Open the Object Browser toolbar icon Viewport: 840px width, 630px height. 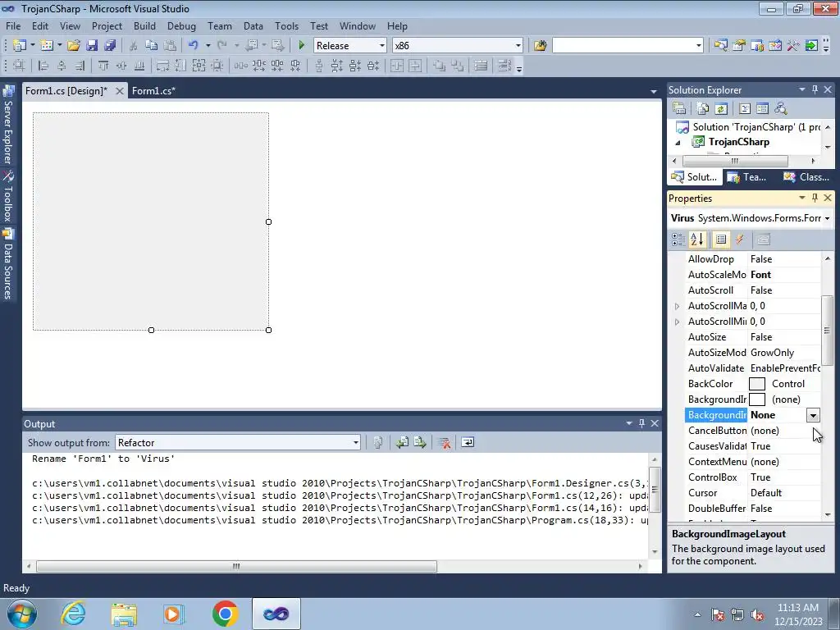[x=775, y=46]
